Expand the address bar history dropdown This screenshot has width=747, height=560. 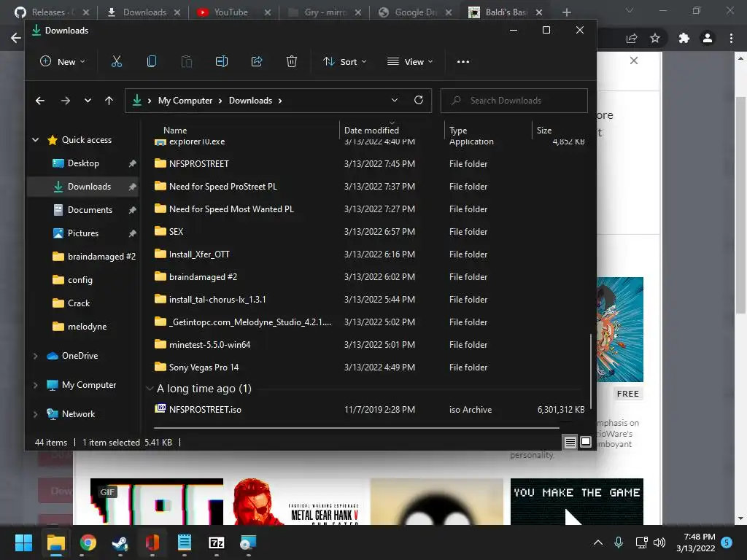point(395,100)
